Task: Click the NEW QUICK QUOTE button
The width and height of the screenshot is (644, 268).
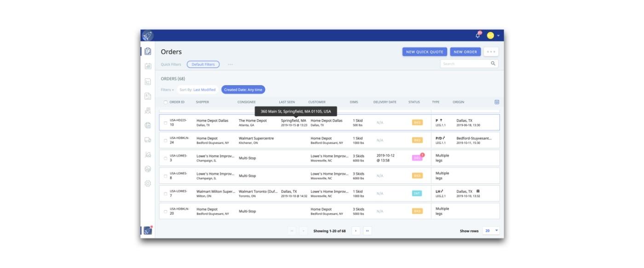Action: tap(425, 52)
